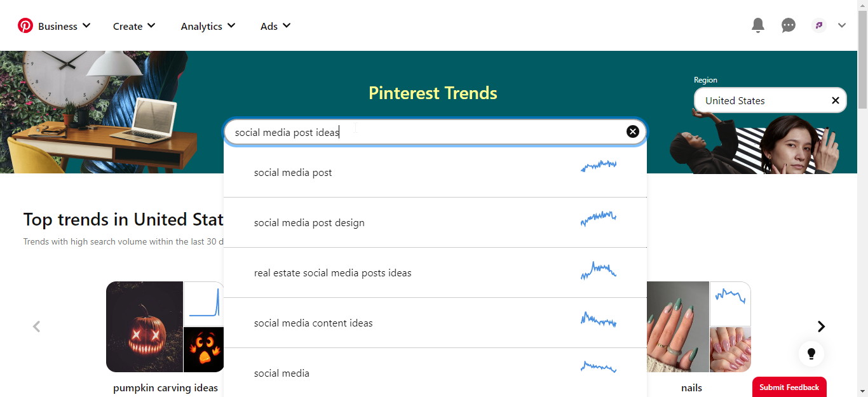
Task: Clear the United States region selection
Action: pyautogui.click(x=835, y=100)
